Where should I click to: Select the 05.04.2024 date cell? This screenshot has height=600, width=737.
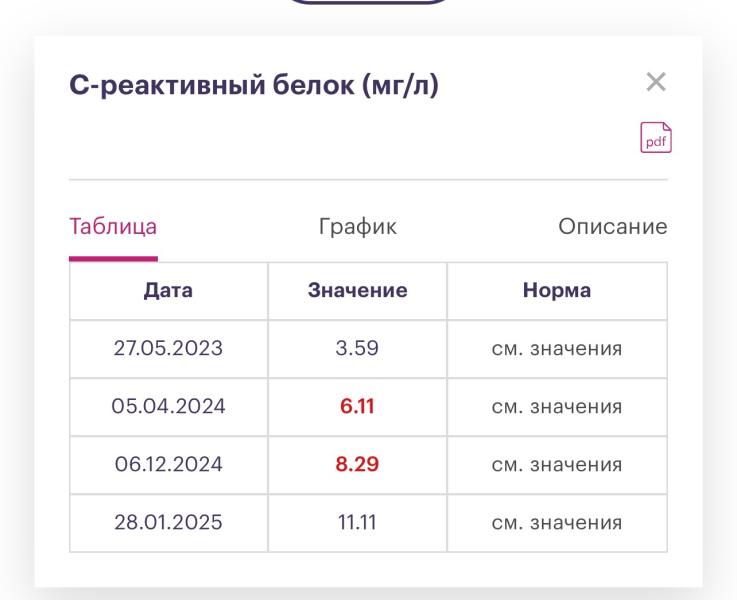168,406
